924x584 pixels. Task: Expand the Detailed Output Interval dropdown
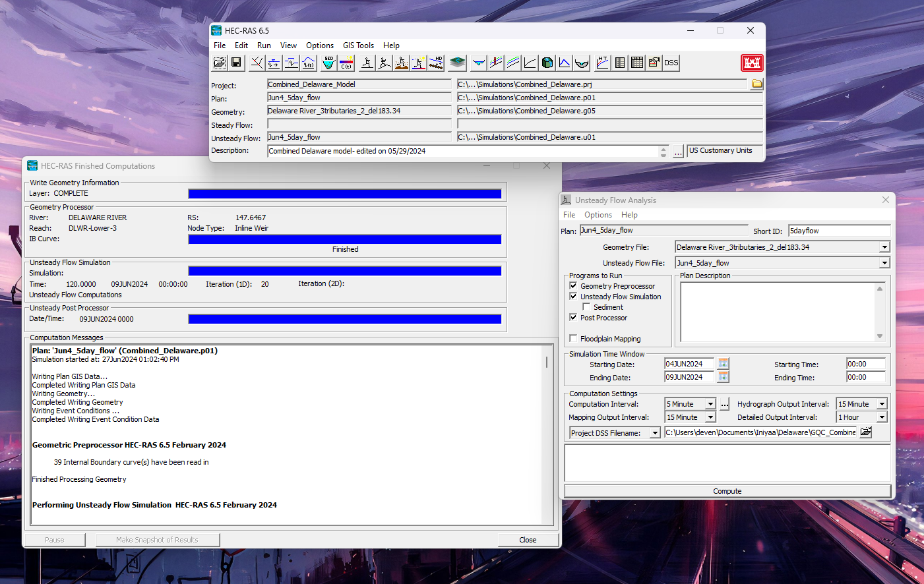882,417
